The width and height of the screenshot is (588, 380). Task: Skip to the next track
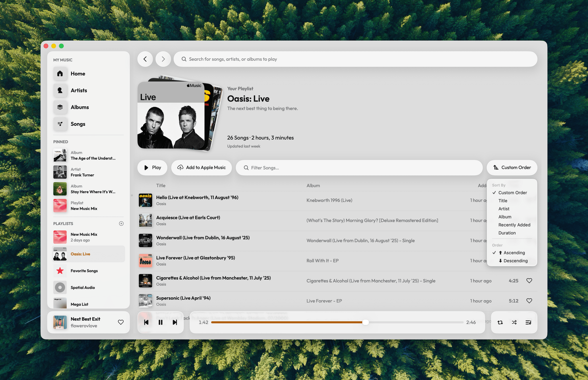click(175, 322)
